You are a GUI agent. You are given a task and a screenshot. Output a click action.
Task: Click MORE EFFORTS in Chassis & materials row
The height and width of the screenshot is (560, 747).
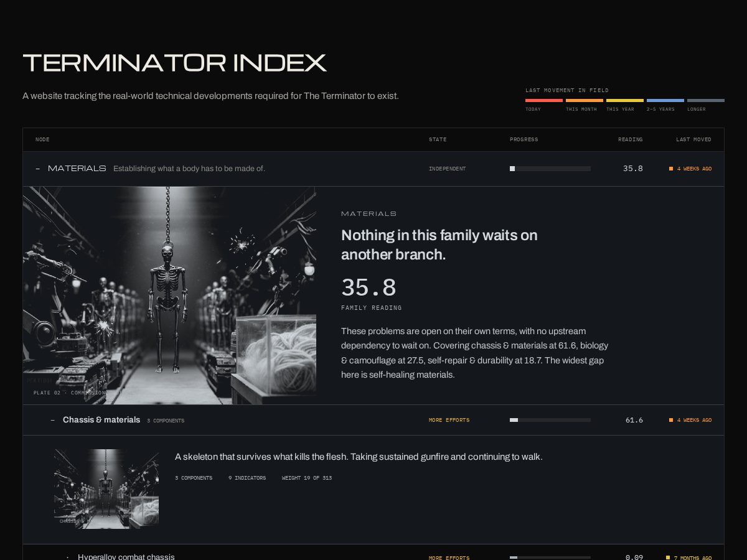tap(449, 420)
